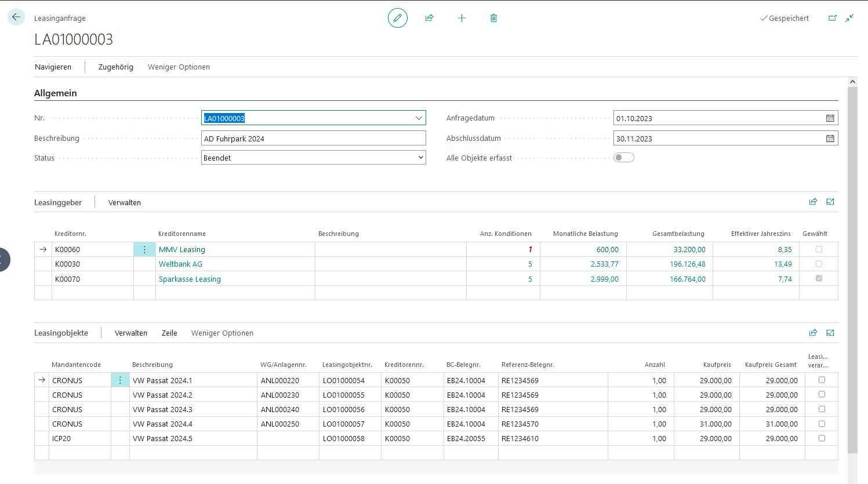The width and height of the screenshot is (868, 484).
Task: Toggle Alle Objekte erfasst switch
Action: 624,158
